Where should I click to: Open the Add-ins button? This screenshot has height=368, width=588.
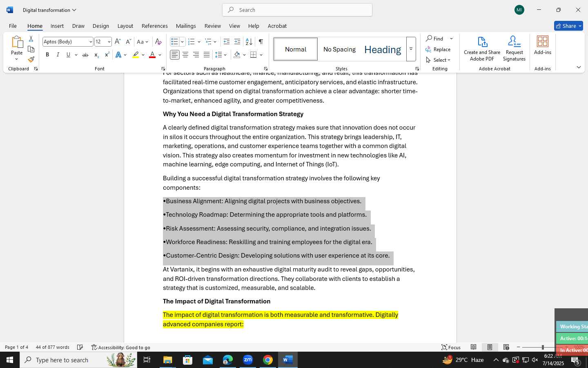(x=543, y=45)
